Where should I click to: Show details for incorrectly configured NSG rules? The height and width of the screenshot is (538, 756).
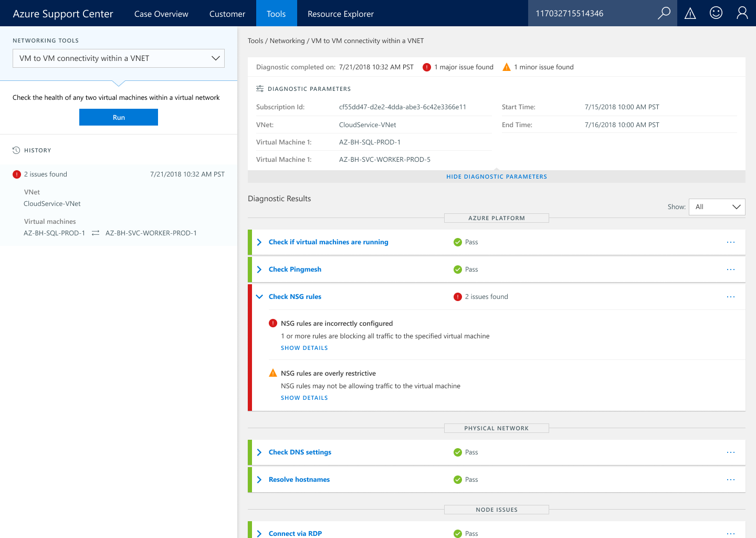(304, 348)
